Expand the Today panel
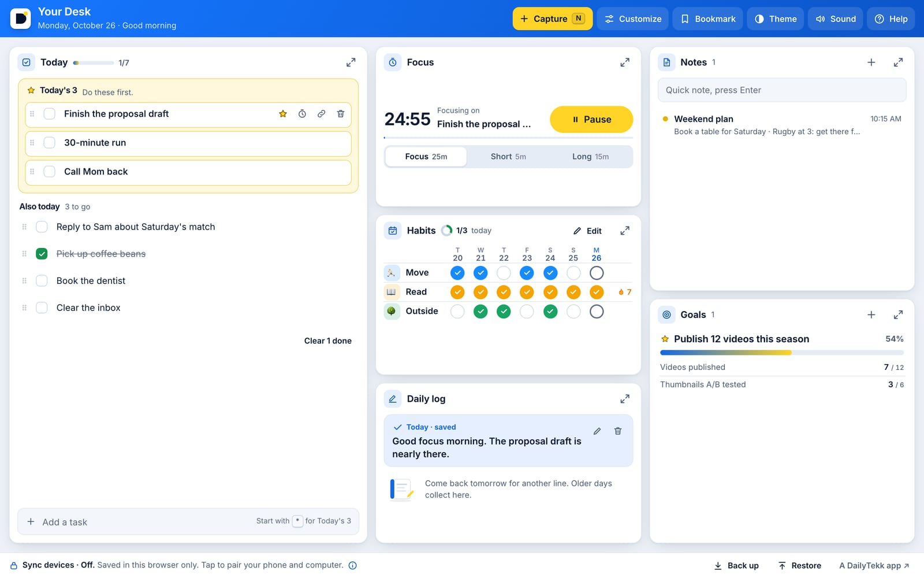 tap(351, 62)
